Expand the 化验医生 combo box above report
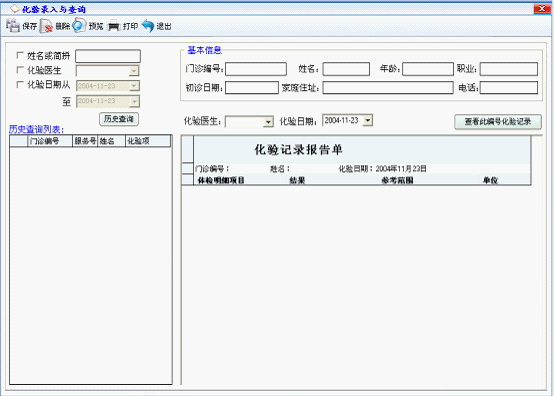Image resolution: width=554 pixels, height=396 pixels. click(x=268, y=122)
